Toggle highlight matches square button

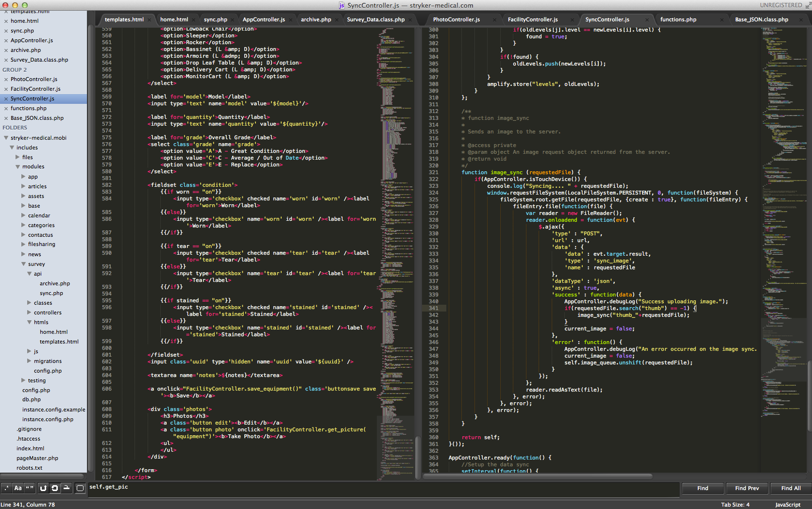(x=80, y=488)
